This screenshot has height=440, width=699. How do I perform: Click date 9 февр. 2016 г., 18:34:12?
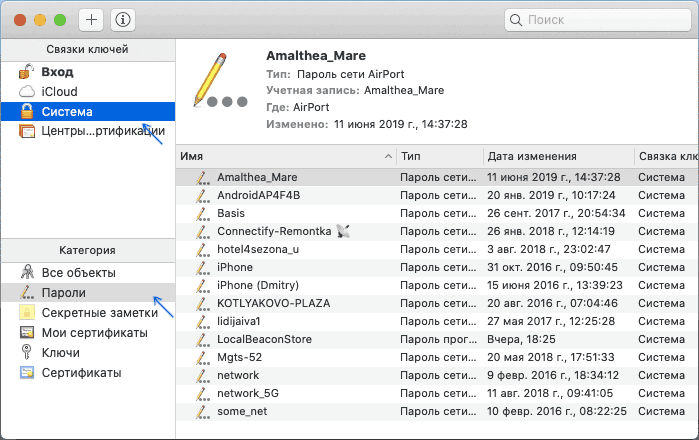[x=553, y=375]
